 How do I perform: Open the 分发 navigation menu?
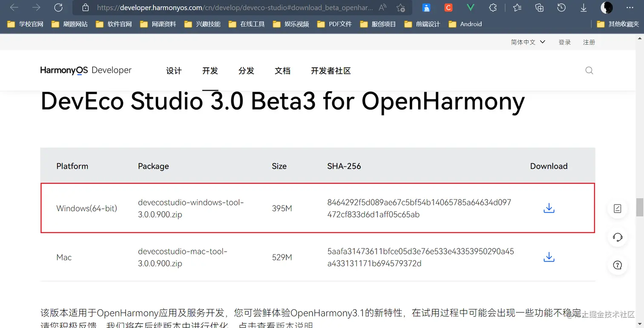point(246,71)
